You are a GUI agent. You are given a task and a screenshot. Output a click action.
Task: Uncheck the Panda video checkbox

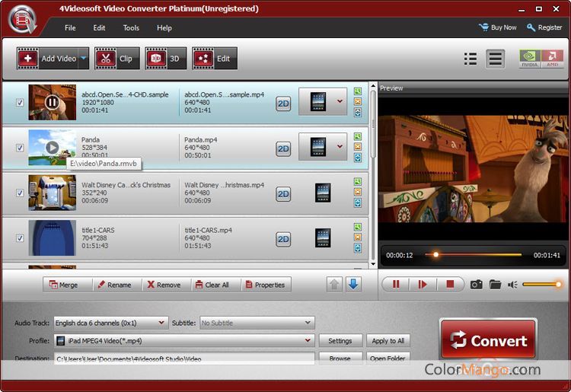(x=20, y=148)
